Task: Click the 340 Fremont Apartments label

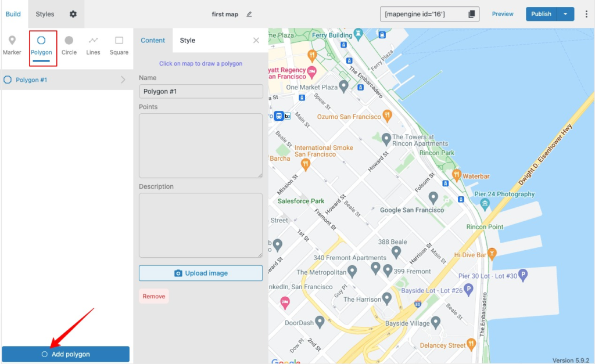Action: click(350, 258)
